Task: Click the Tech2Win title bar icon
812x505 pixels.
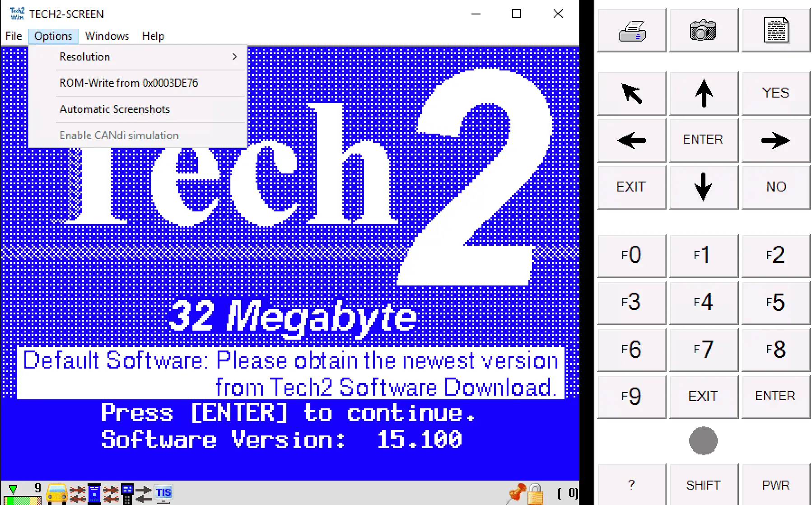Action: (17, 14)
